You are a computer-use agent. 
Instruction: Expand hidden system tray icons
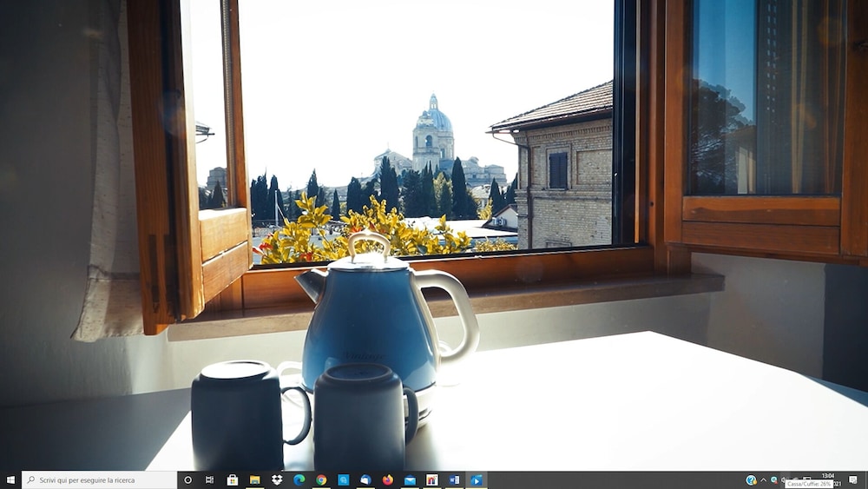coord(764,479)
